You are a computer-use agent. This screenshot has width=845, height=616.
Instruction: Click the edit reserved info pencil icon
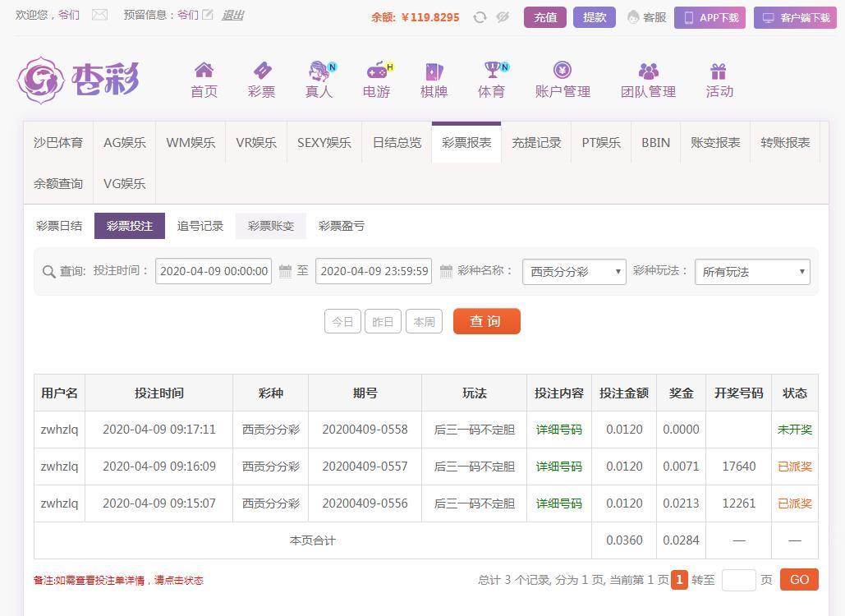coord(208,15)
